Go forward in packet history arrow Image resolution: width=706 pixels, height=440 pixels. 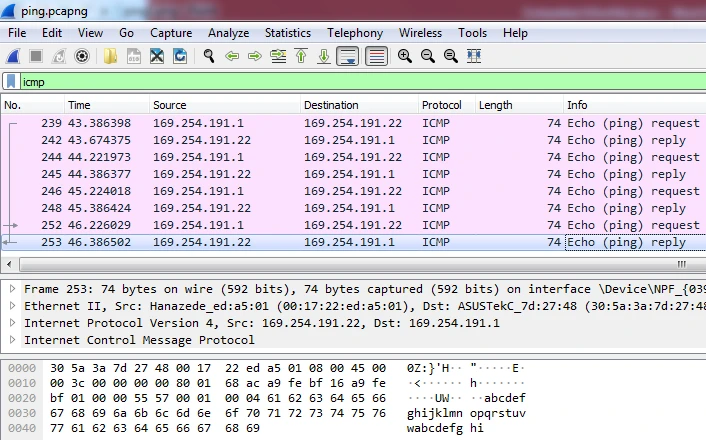[255, 56]
